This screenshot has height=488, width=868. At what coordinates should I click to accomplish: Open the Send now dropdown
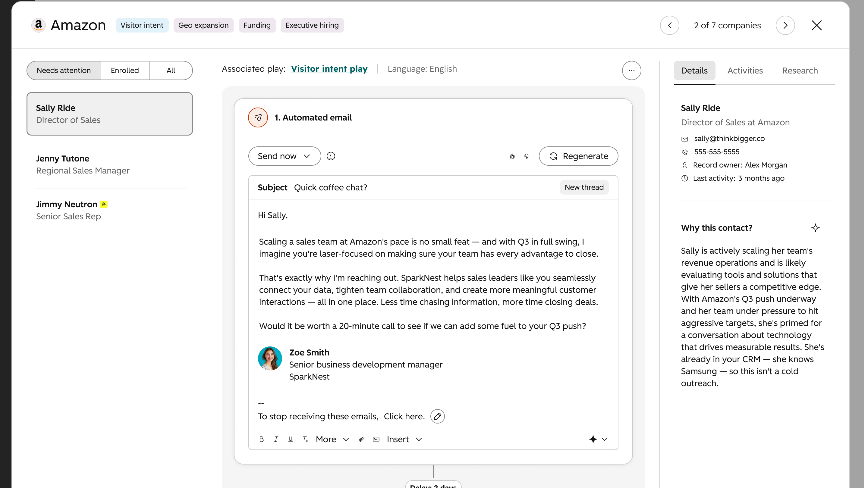285,156
